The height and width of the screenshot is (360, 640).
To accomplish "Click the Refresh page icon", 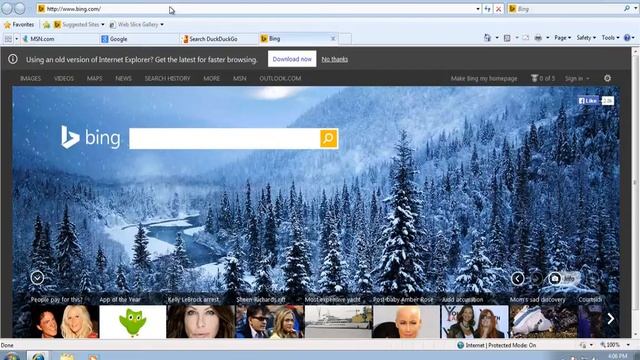I will 488,9.
